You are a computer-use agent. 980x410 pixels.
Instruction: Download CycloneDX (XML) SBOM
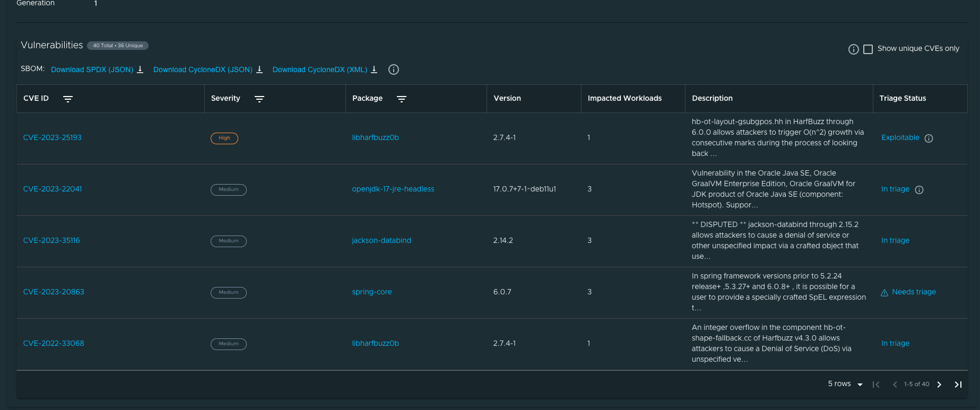click(x=320, y=69)
